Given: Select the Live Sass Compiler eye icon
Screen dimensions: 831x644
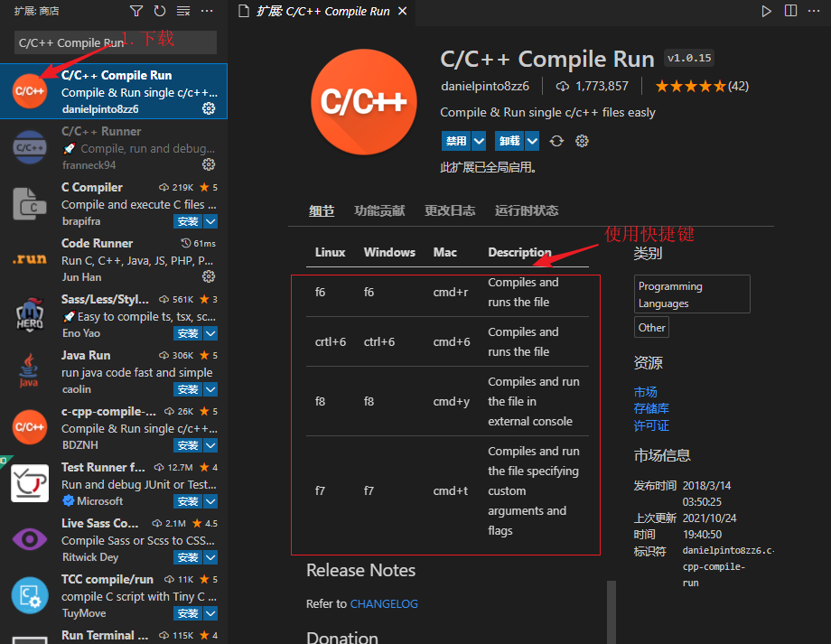Looking at the screenshot, I should (x=30, y=539).
